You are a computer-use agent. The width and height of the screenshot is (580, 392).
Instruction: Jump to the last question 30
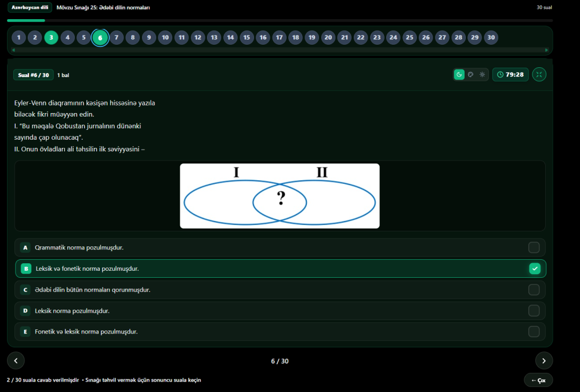tap(491, 37)
